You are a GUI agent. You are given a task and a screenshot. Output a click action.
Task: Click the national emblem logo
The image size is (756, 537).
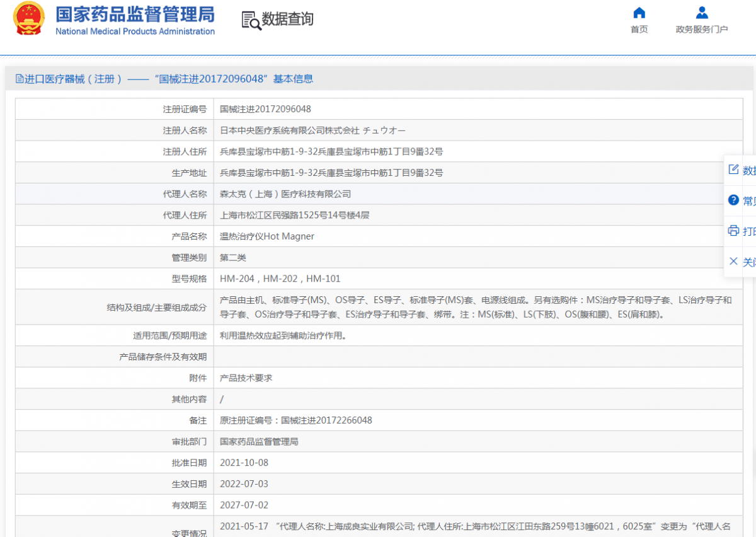(29, 18)
